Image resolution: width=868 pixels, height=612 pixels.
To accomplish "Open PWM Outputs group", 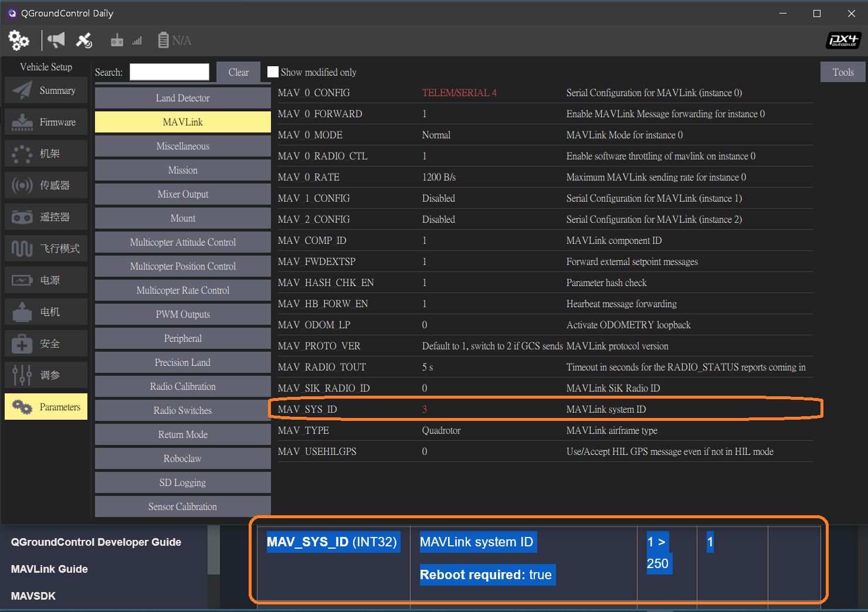I will click(183, 314).
